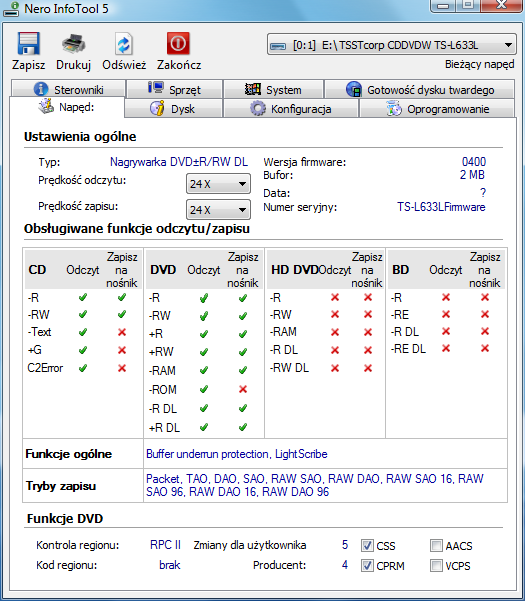Click the Ustawienia ogólne heading

pyautogui.click(x=80, y=137)
